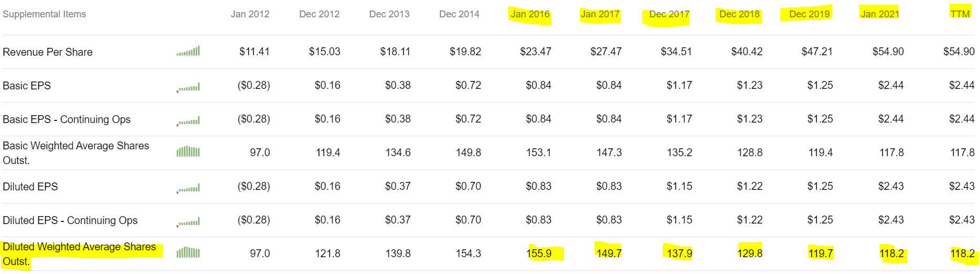Open the Basic EPS row label
This screenshot has height=274, width=980.
click(27, 86)
